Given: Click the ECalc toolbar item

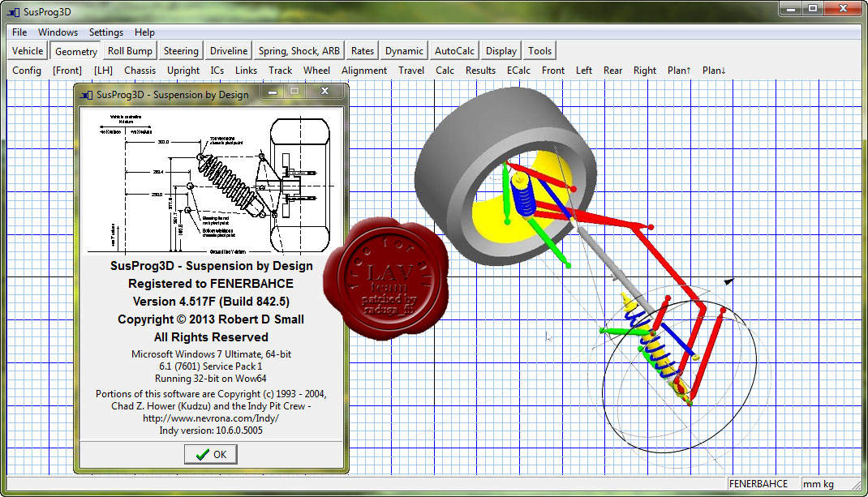Looking at the screenshot, I should [x=518, y=71].
